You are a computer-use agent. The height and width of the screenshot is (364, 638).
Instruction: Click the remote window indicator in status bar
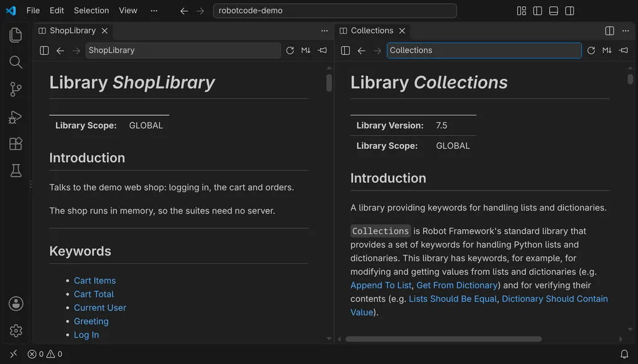coord(14,354)
